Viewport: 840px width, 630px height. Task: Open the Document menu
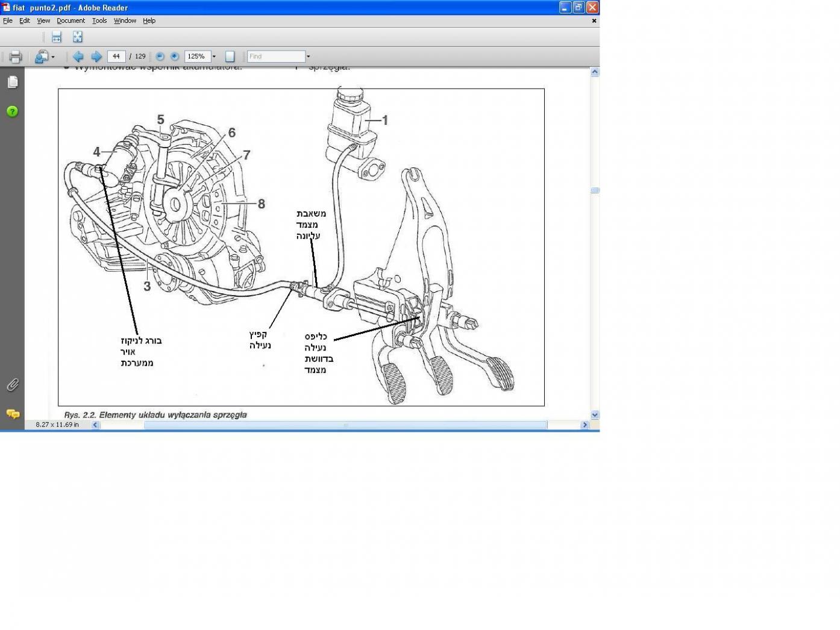pyautogui.click(x=71, y=20)
